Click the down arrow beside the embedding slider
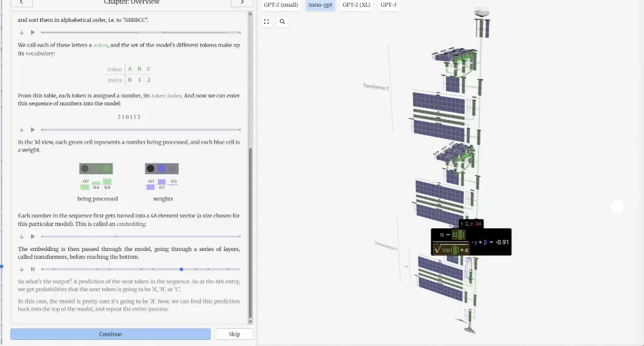The width and height of the screenshot is (644, 346). pyautogui.click(x=22, y=236)
